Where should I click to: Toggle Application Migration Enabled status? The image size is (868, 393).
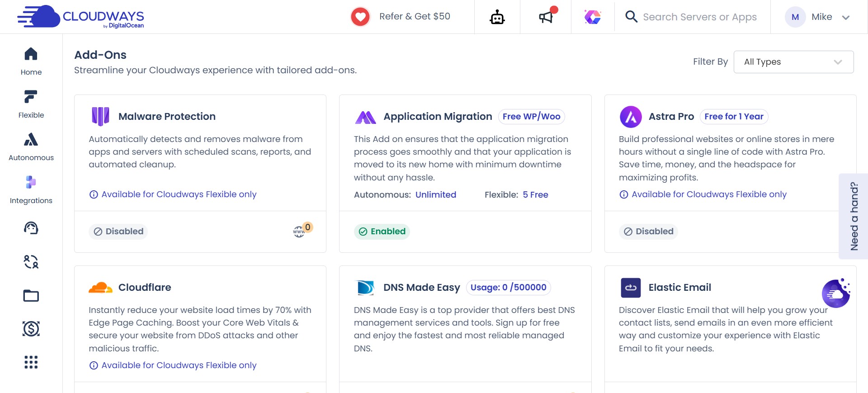[382, 232]
